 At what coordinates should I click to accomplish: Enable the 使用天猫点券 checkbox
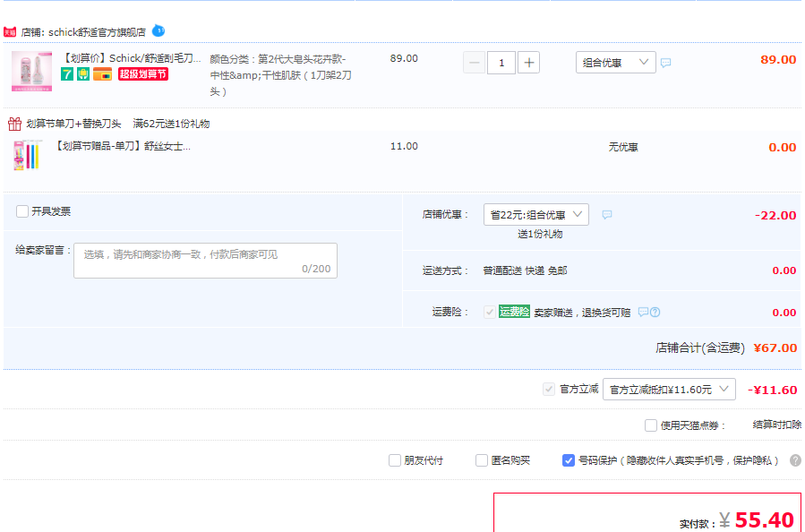point(650,425)
